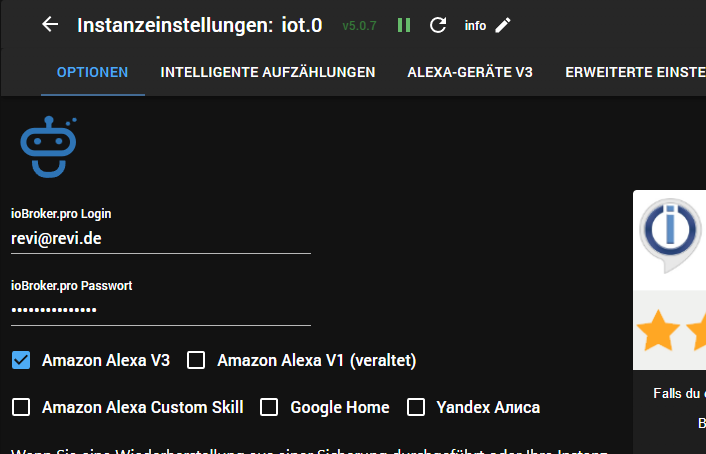
Task: Enable Amazon Alexa Custom Skill
Action: [x=21, y=407]
